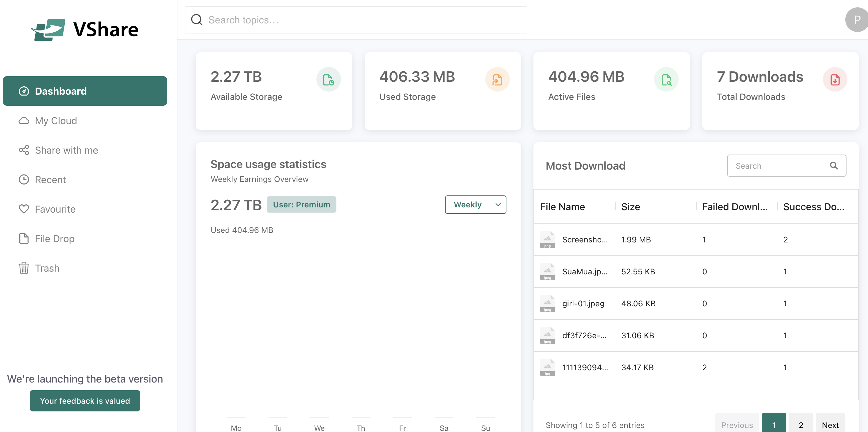Click the cloud icon beside My Cloud
The height and width of the screenshot is (432, 868).
click(x=24, y=120)
